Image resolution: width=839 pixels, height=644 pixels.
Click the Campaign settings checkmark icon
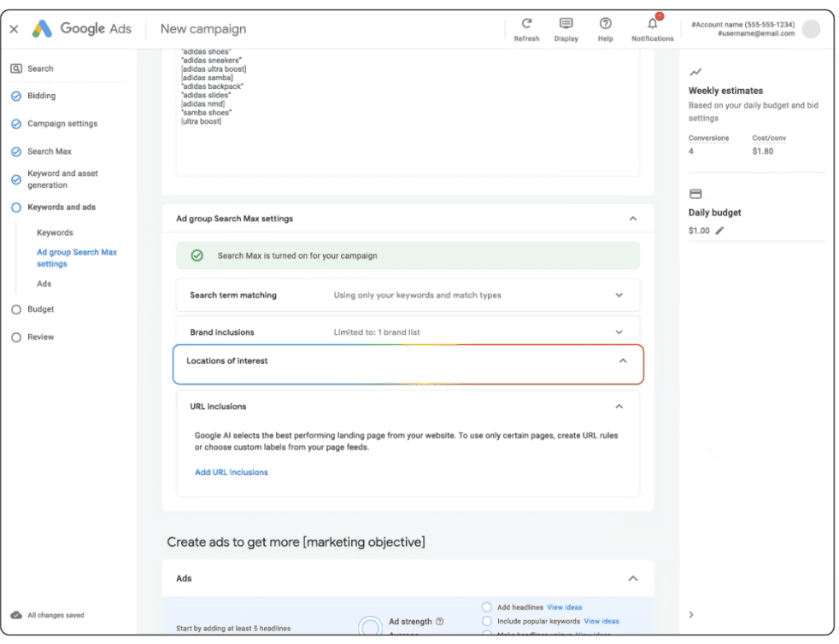(16, 124)
